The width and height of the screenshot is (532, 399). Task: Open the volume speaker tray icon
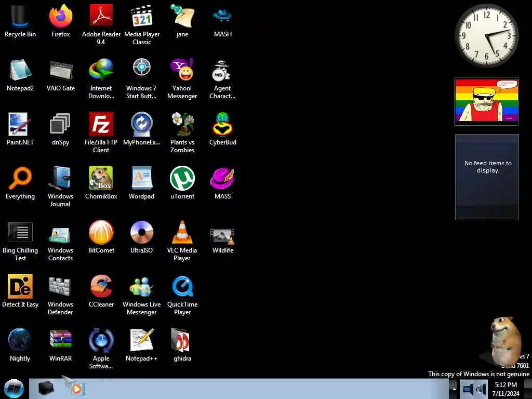tap(481, 389)
